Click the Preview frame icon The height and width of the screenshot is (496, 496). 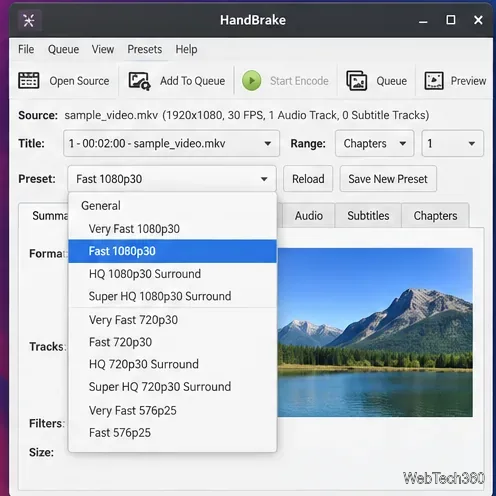[434, 81]
